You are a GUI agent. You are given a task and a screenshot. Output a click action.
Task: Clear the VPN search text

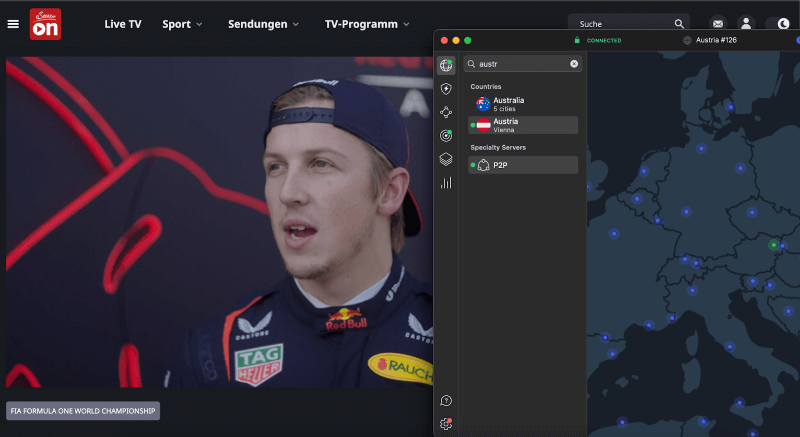574,64
